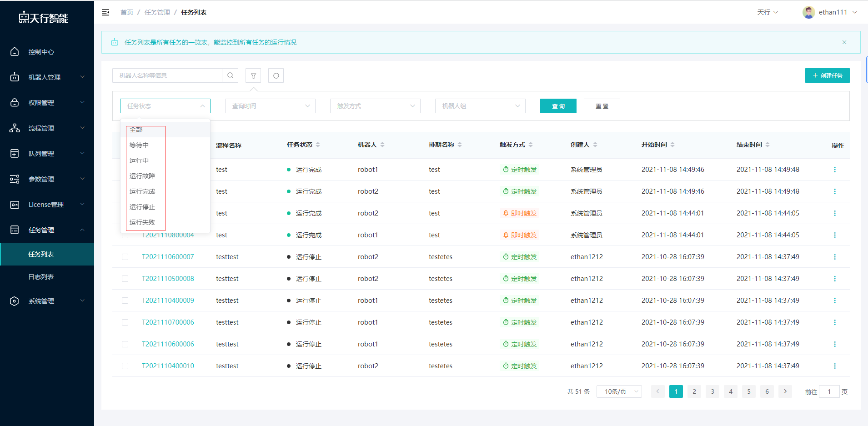Choose 运行完成 in status list
868x426 pixels.
[x=165, y=191]
